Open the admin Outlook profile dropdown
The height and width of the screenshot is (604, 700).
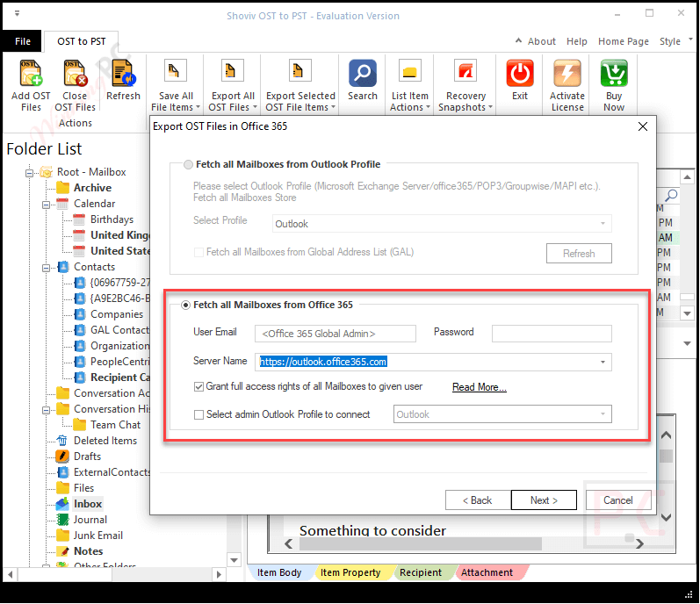pos(502,414)
